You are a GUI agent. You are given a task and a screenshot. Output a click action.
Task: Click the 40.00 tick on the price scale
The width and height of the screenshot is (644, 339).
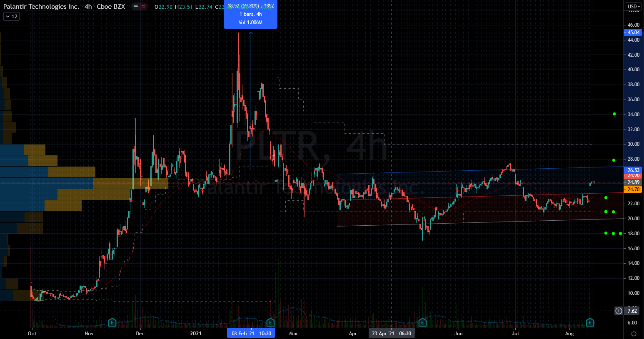634,70
